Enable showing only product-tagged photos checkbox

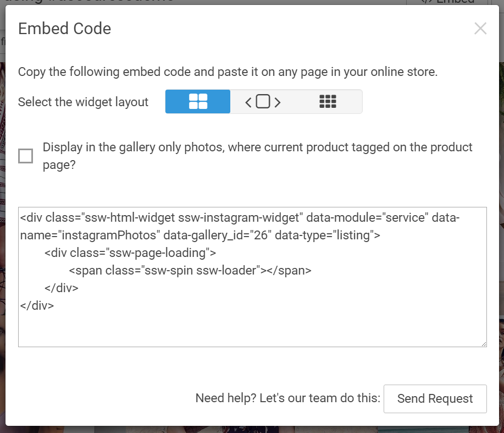26,156
